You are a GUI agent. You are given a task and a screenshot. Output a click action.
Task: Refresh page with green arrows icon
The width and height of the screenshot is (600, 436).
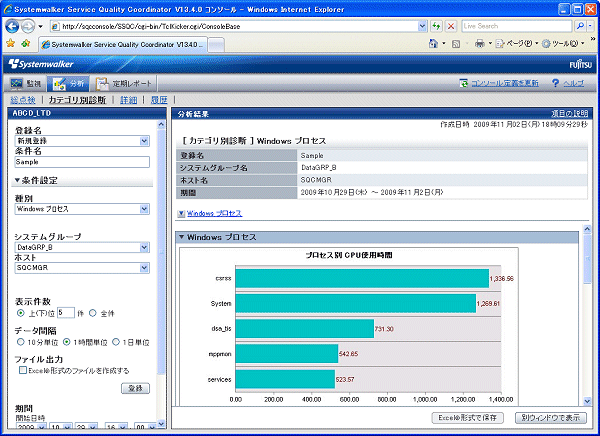pyautogui.click(x=436, y=26)
